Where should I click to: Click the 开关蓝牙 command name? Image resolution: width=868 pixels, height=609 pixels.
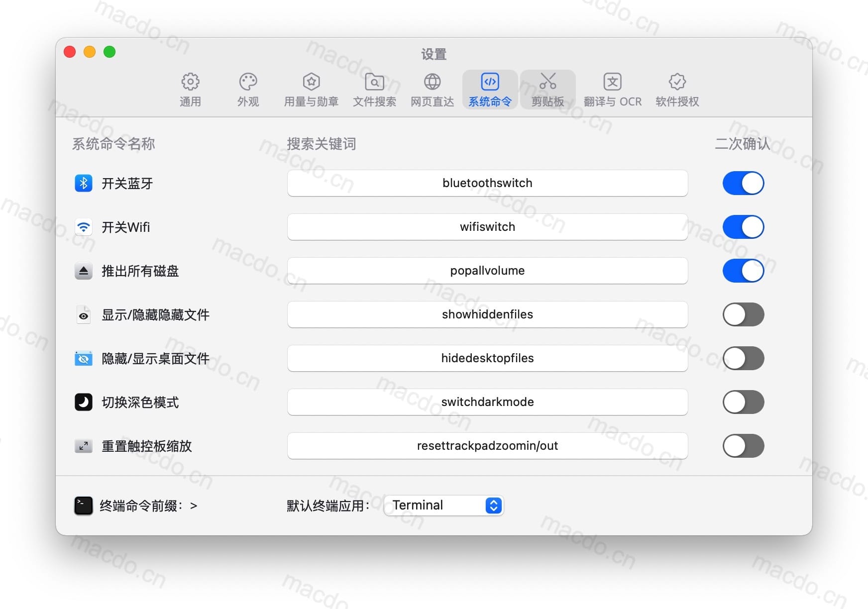click(x=127, y=184)
